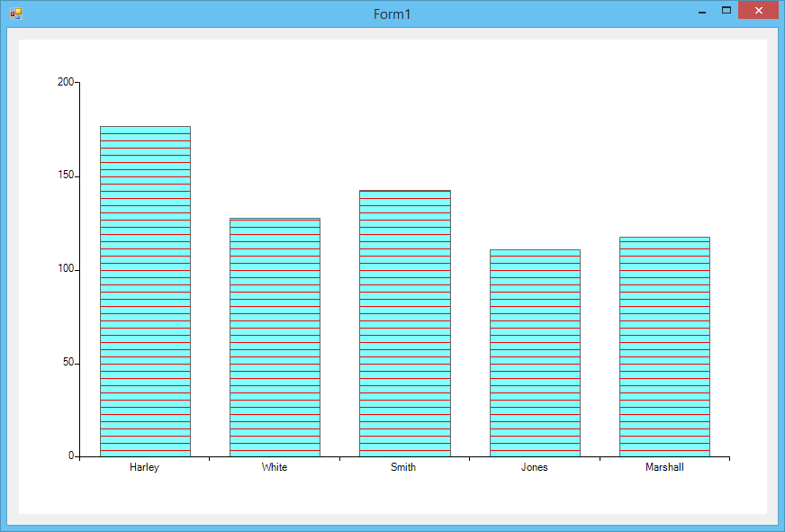
Task: Click the Marshall axis label
Action: pos(664,467)
